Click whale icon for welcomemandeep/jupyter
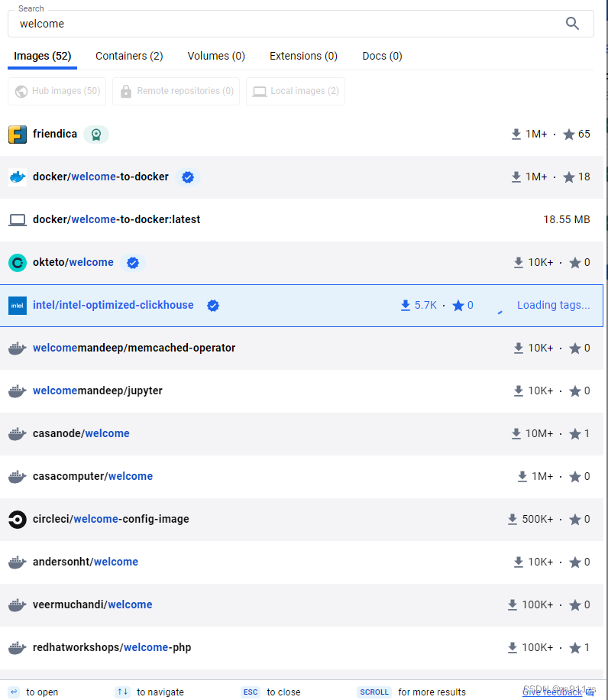This screenshot has height=700, width=608. (18, 391)
